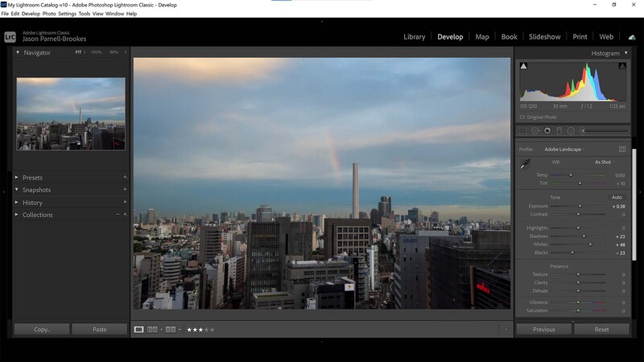Open the Adobe Landscape profile dropdown
Screen dimensions: 644x362
564,150
